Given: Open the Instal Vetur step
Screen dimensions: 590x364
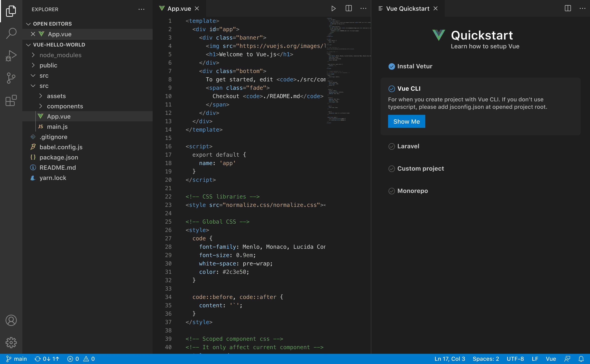Looking at the screenshot, I should coord(415,66).
